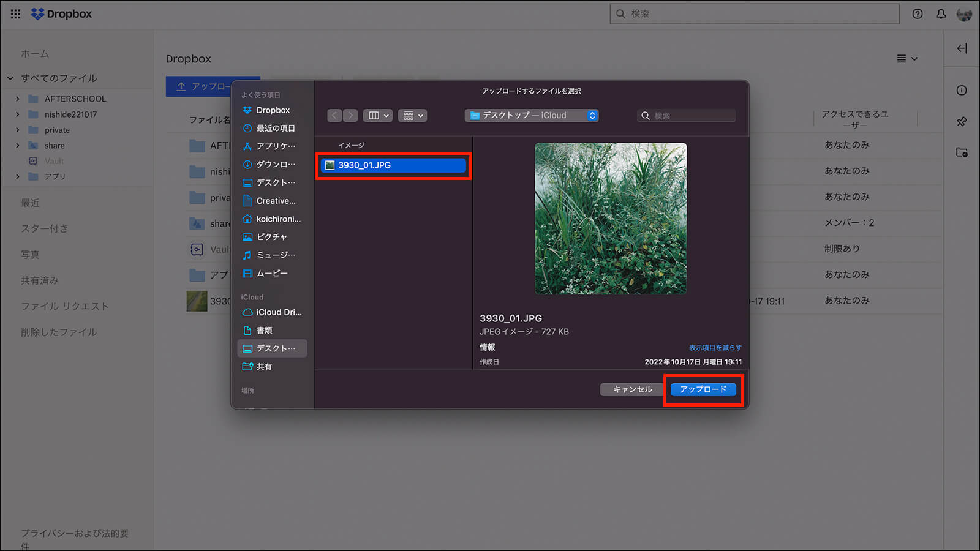Viewport: 980px width, 551px height.
Task: Open the account avatar menu
Action: [x=964, y=13]
